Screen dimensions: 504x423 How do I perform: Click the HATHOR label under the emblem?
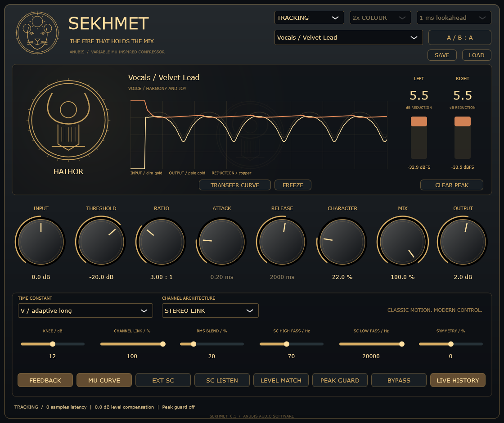pyautogui.click(x=68, y=171)
